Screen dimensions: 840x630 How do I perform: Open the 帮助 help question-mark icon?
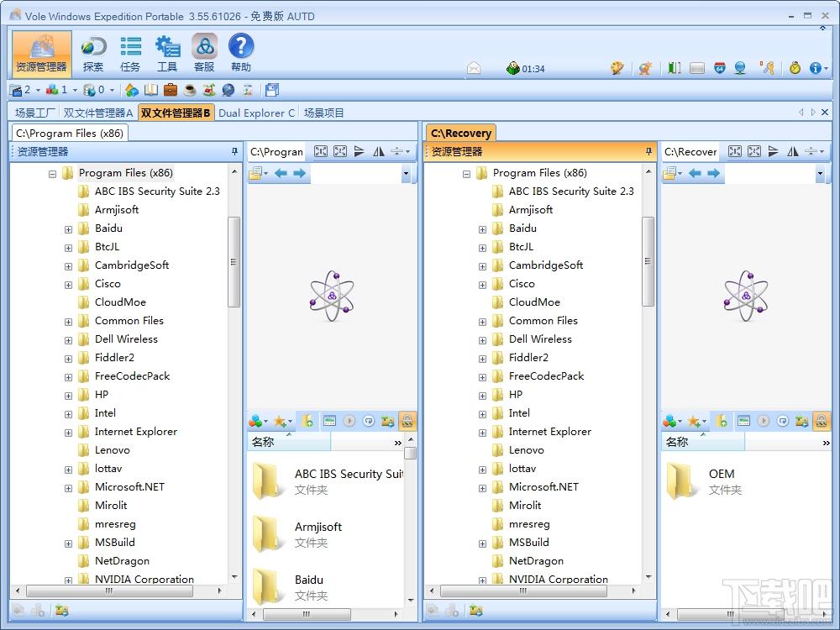pyautogui.click(x=241, y=54)
